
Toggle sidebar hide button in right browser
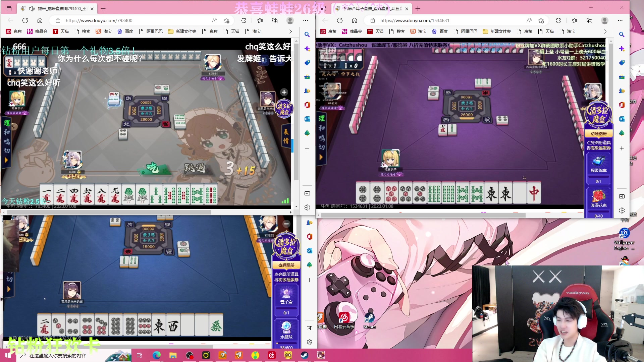(622, 196)
